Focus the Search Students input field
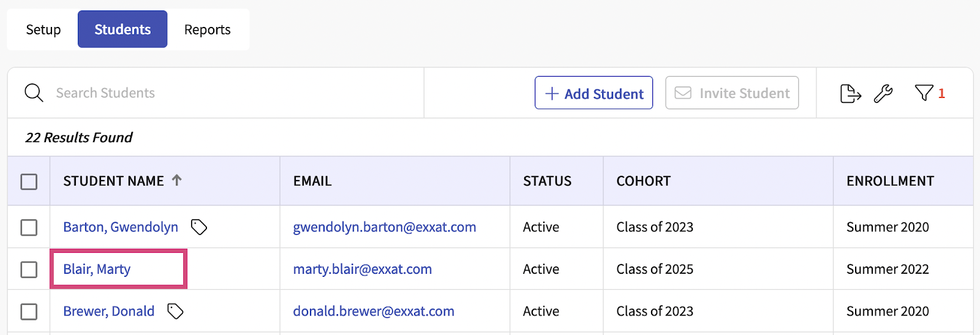The image size is (980, 335). (x=233, y=93)
